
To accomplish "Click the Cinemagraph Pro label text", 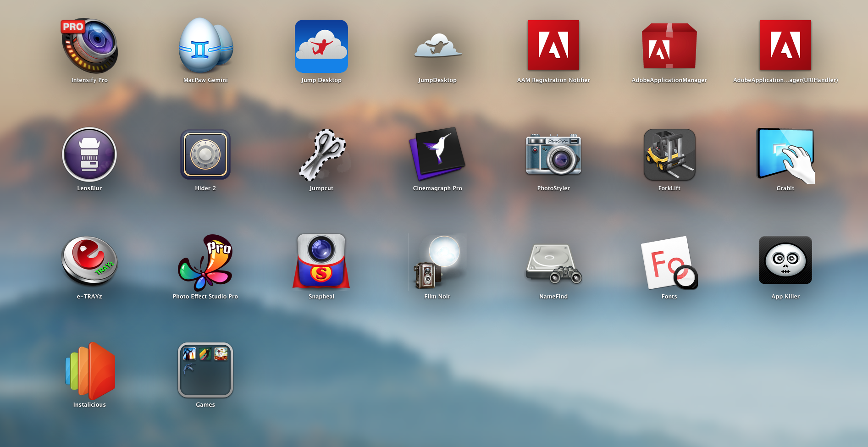I will coord(437,188).
